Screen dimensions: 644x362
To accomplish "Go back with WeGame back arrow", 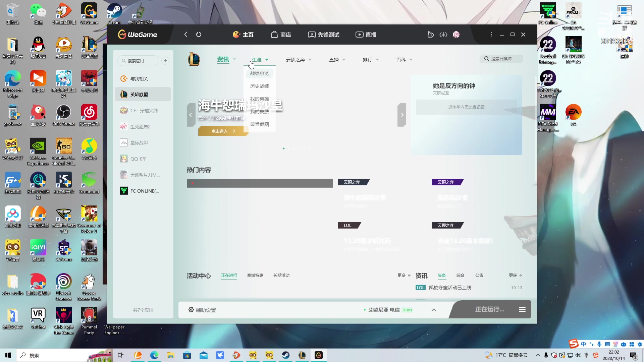I will pyautogui.click(x=186, y=35).
